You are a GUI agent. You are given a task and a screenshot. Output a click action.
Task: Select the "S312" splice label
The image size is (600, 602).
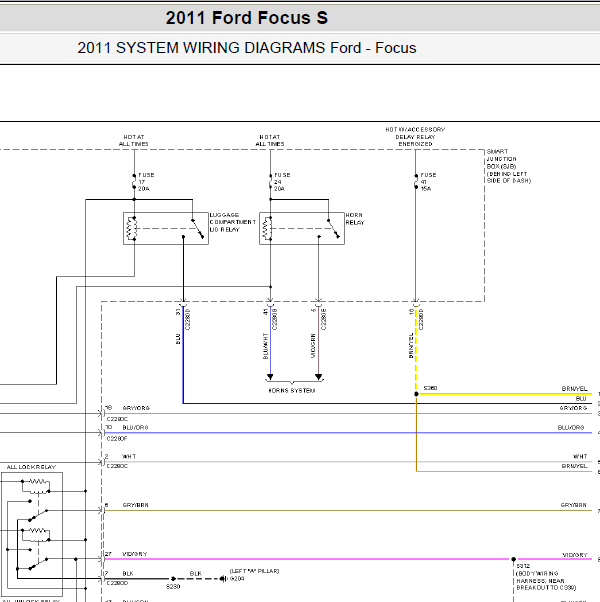(x=523, y=566)
